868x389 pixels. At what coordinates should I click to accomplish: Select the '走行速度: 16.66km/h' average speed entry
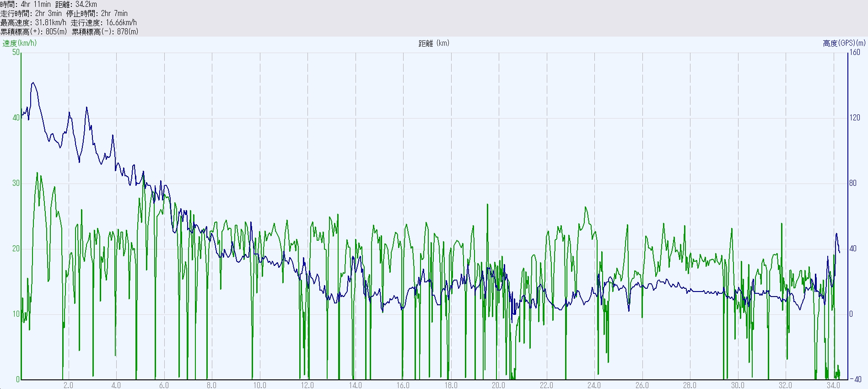104,22
